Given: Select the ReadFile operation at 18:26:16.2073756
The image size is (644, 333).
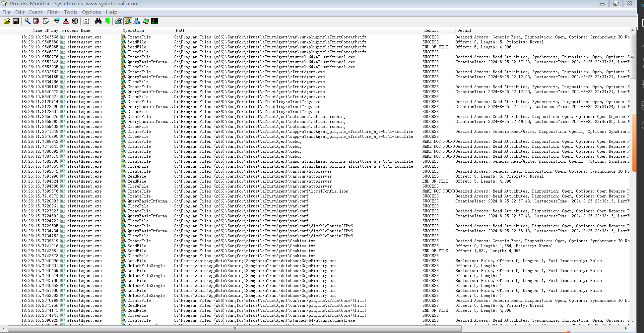Looking at the screenshot, I should coord(137,305).
